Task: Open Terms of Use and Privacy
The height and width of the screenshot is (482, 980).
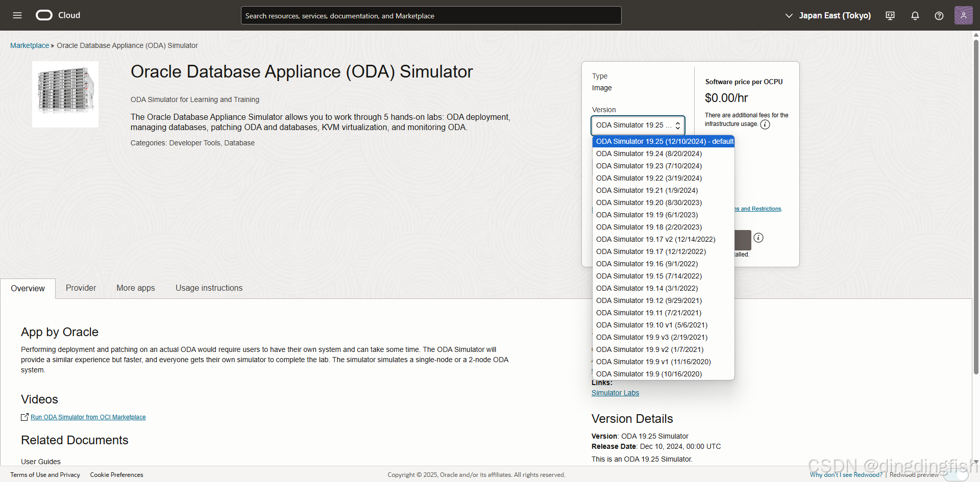Action: [45, 475]
